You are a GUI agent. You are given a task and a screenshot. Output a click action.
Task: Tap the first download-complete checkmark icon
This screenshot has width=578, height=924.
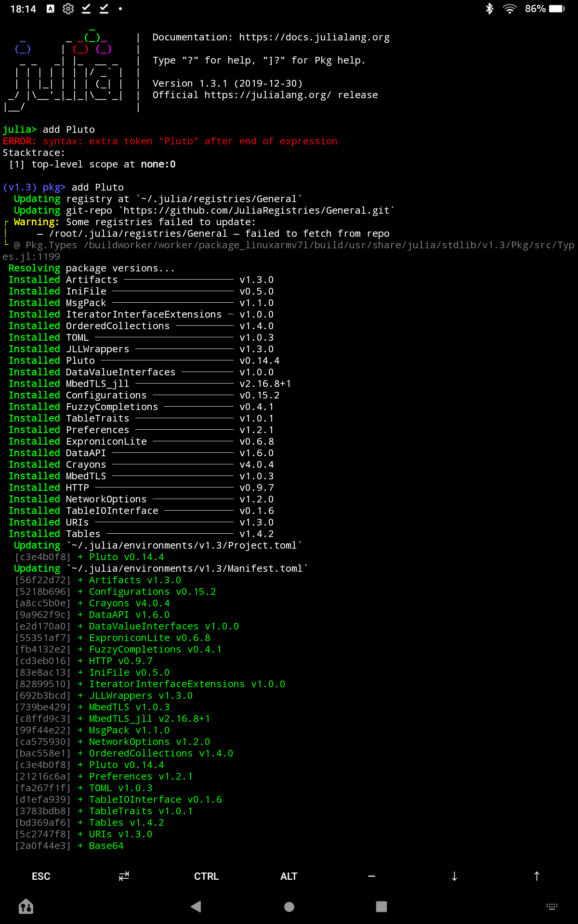86,9
